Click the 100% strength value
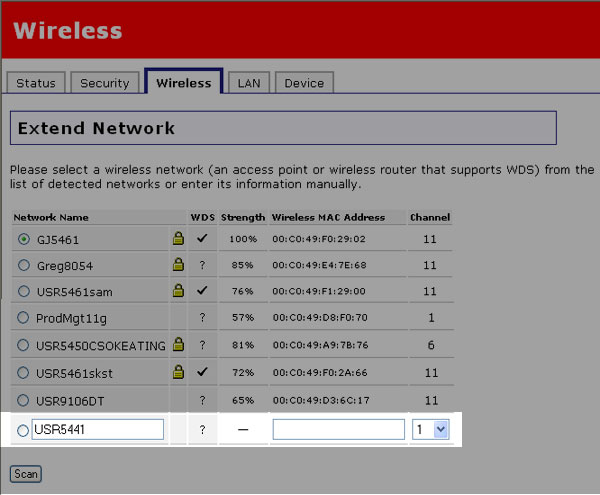This screenshot has height=495, width=600. (x=243, y=239)
